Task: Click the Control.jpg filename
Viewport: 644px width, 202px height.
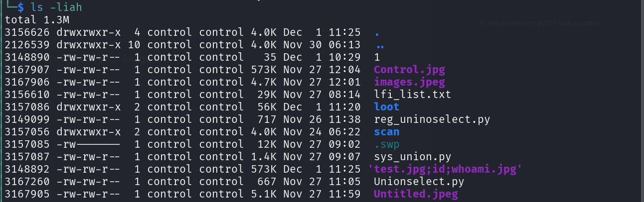Action: pyautogui.click(x=409, y=70)
